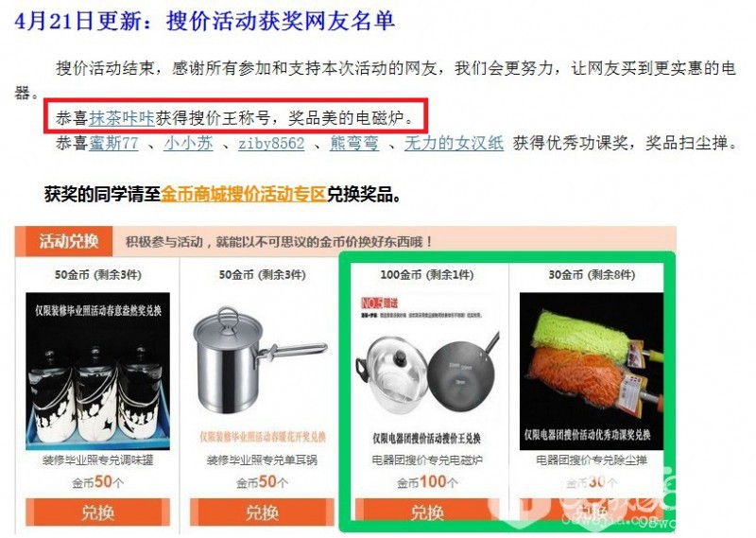Redeem the 50-coin seasoning jars item

coord(98,512)
